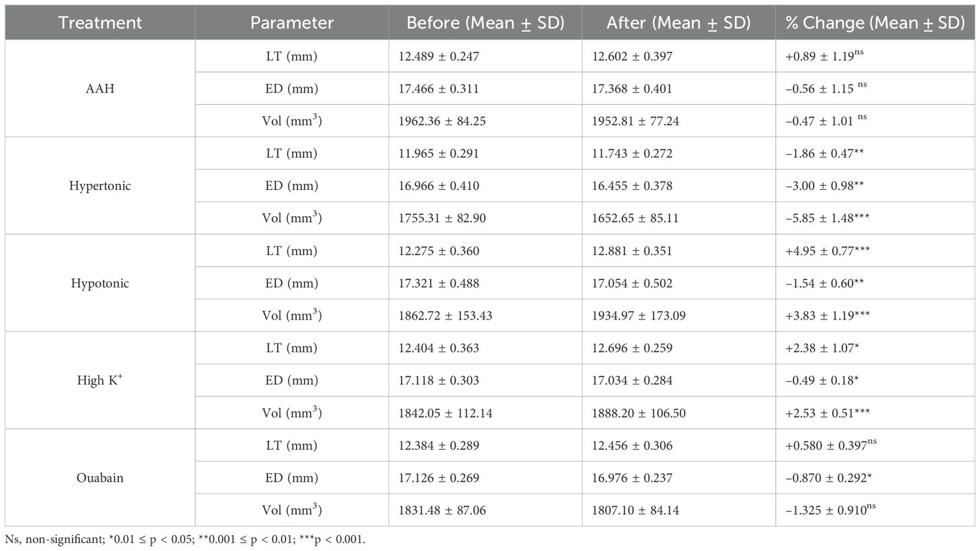980x551 pixels.
Task: Click the Treatment column header
Action: pos(100,23)
